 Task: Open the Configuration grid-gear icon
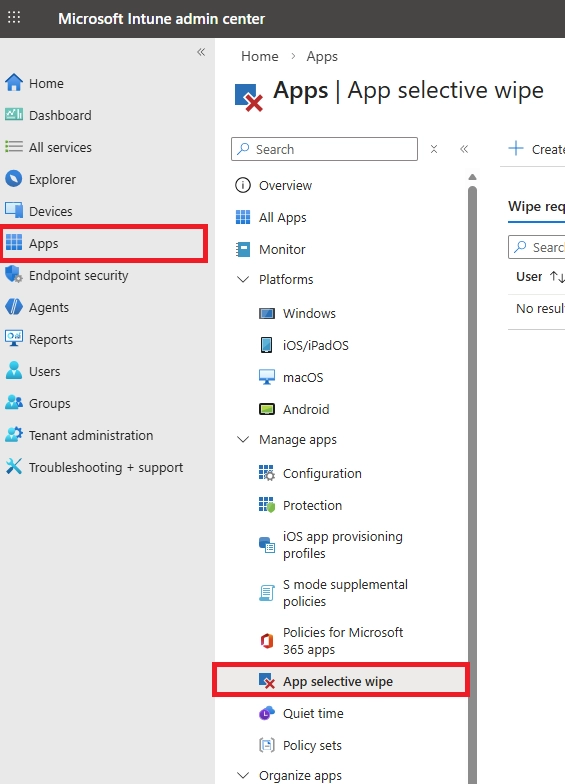point(267,474)
